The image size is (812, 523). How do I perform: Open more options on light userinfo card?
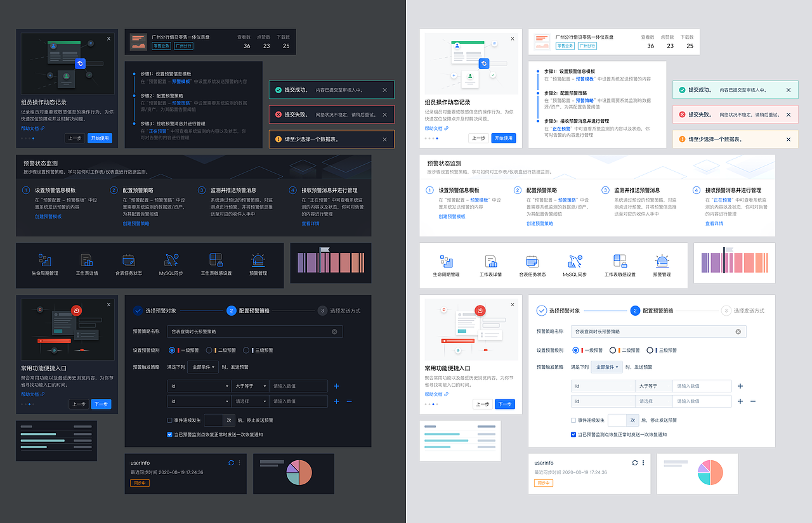tap(643, 463)
